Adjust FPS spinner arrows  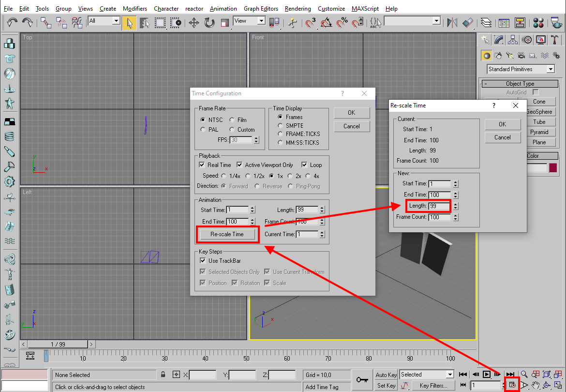point(256,140)
